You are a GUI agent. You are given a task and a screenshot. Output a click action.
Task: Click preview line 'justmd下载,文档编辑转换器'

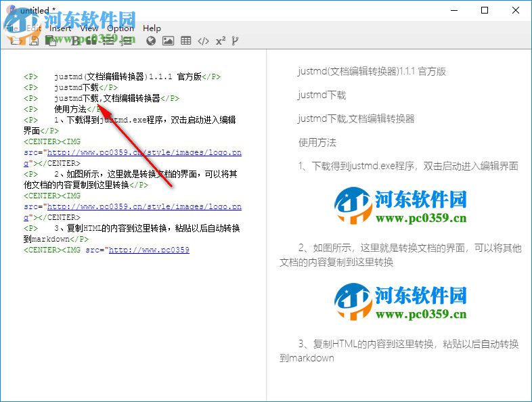point(356,118)
